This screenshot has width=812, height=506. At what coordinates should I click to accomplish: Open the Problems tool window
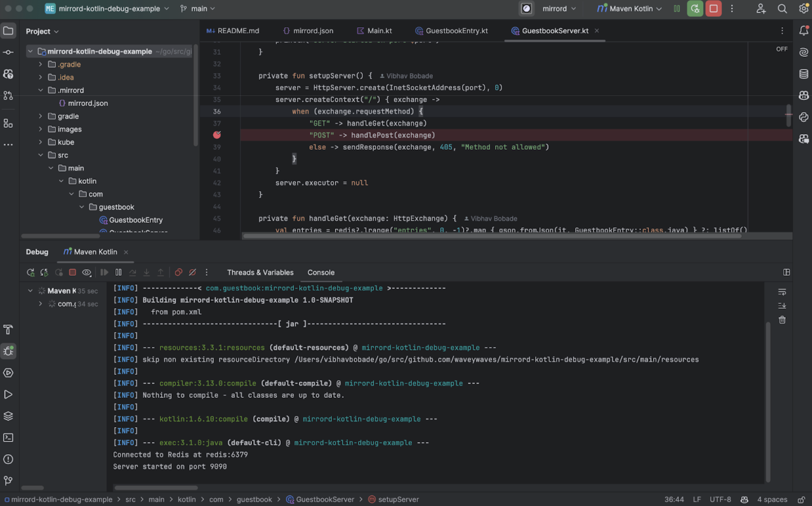point(8,459)
